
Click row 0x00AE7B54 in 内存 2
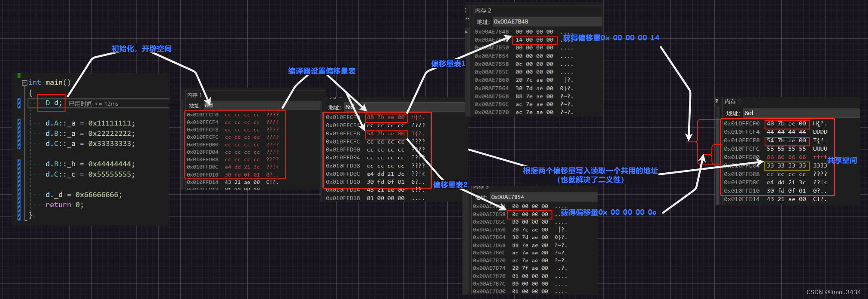click(523, 56)
